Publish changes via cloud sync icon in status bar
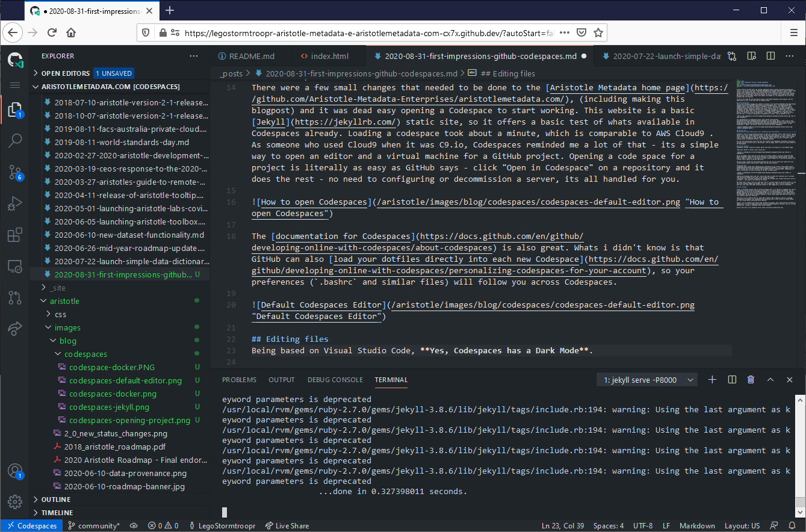 (134, 525)
